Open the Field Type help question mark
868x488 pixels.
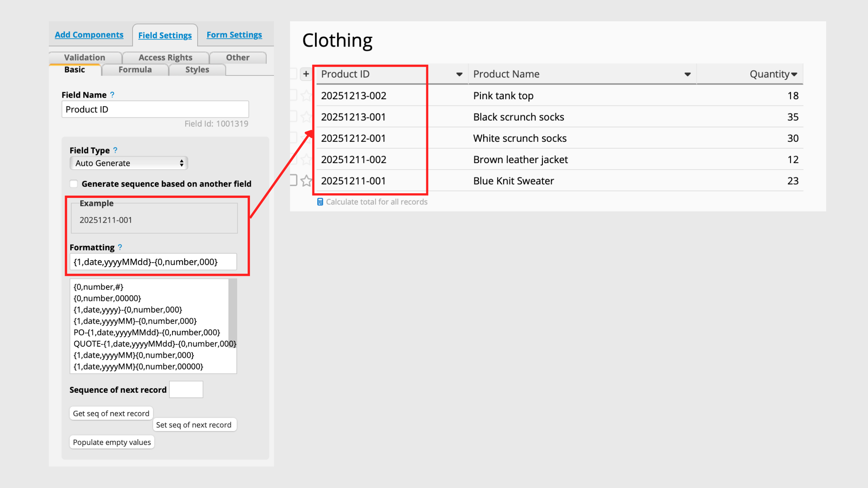115,150
